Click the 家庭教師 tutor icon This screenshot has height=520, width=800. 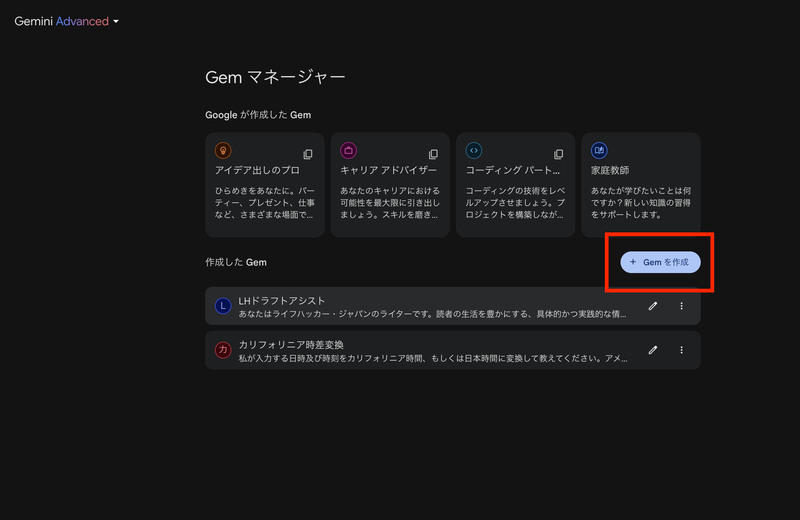coord(599,151)
